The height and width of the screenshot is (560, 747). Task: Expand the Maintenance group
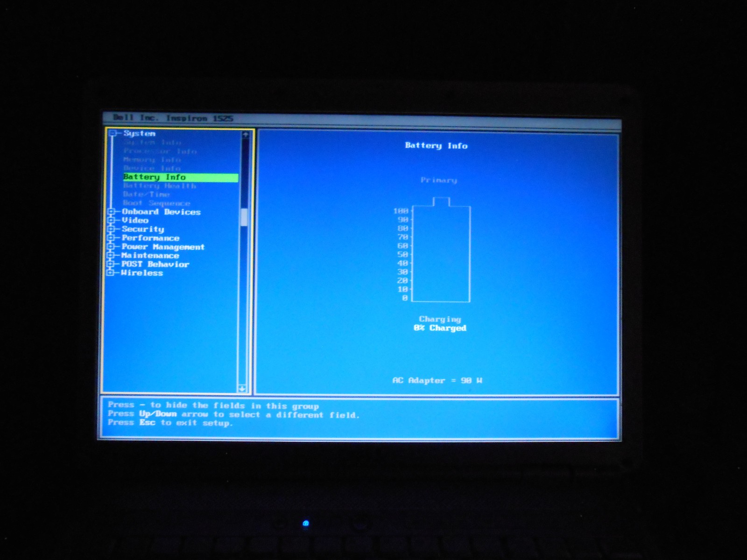coord(111,255)
